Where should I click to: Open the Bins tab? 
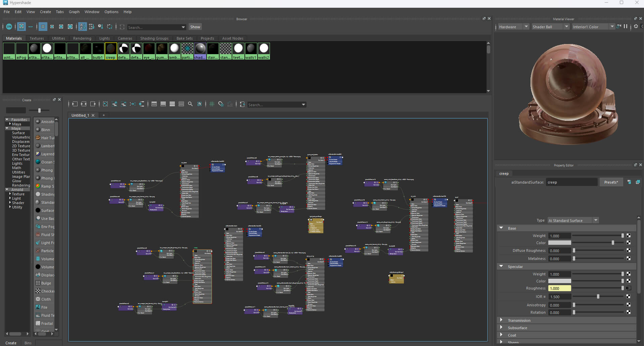tap(28, 343)
